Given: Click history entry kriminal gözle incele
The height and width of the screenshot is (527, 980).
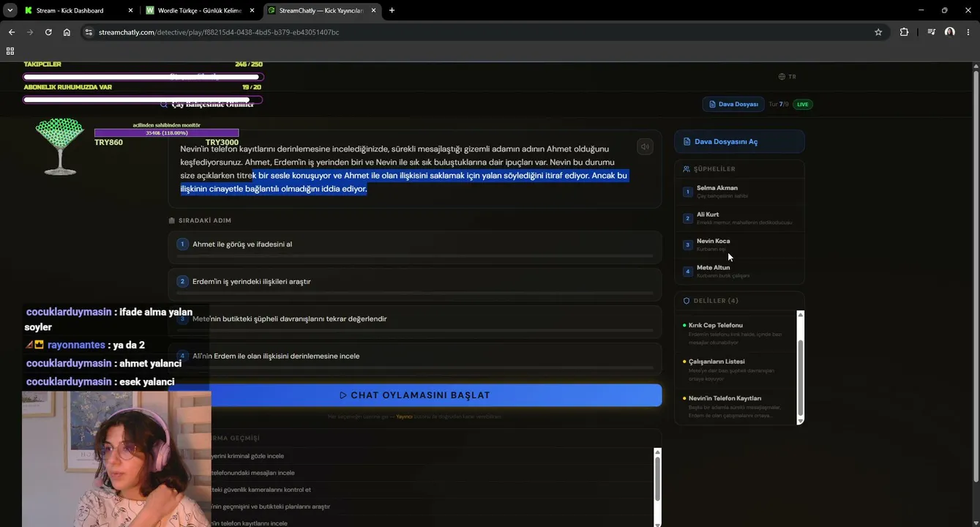Looking at the screenshot, I should pos(247,456).
